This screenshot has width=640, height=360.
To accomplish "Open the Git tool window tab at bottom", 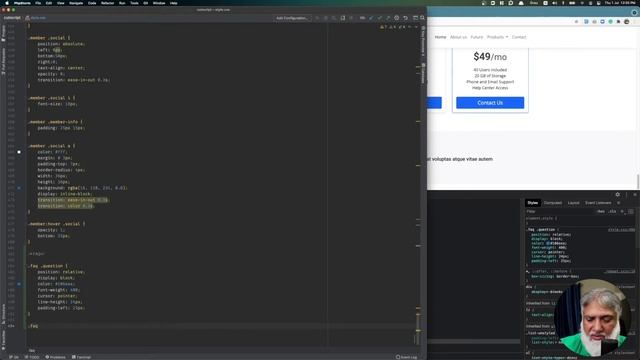I will coord(14,357).
